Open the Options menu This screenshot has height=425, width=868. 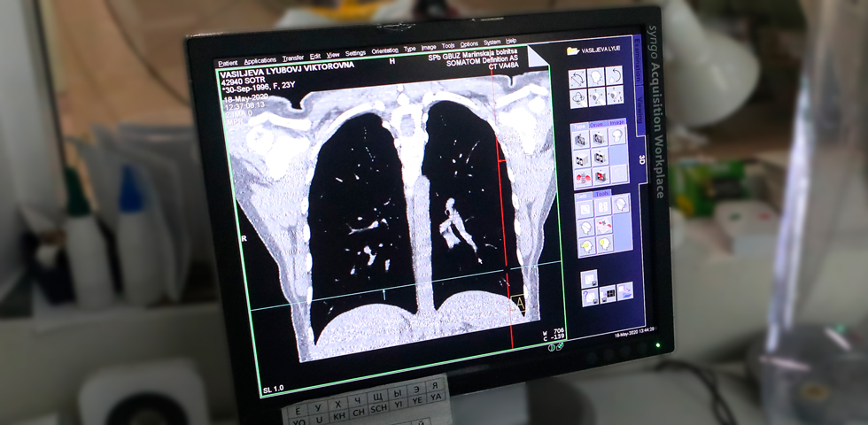click(x=469, y=44)
